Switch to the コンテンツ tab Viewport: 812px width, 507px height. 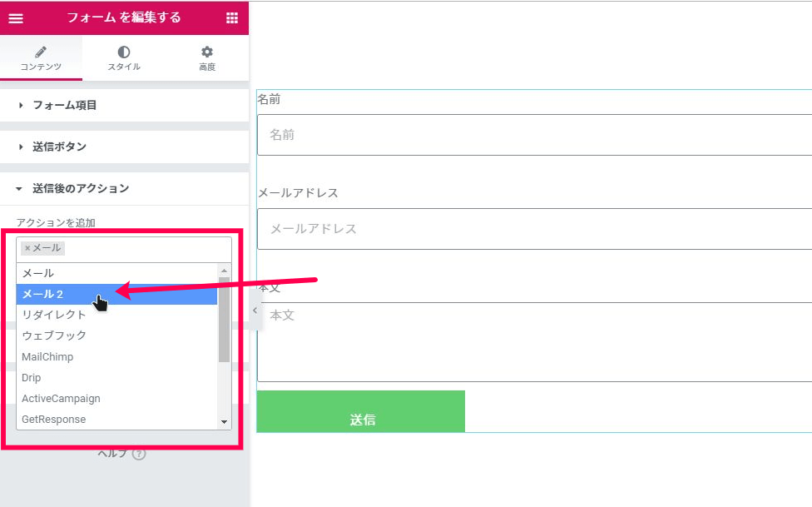coord(41,58)
